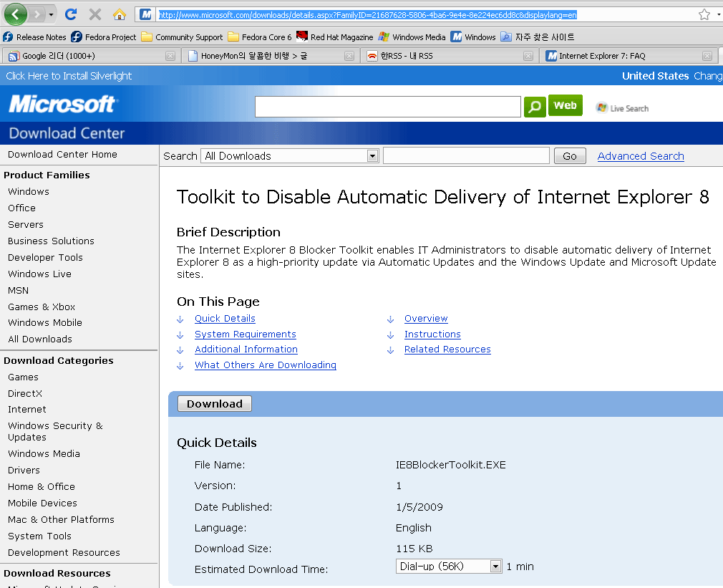Open the Red Hat Magazine bookmark
Viewport: 723px width, 588px height.
click(335, 37)
